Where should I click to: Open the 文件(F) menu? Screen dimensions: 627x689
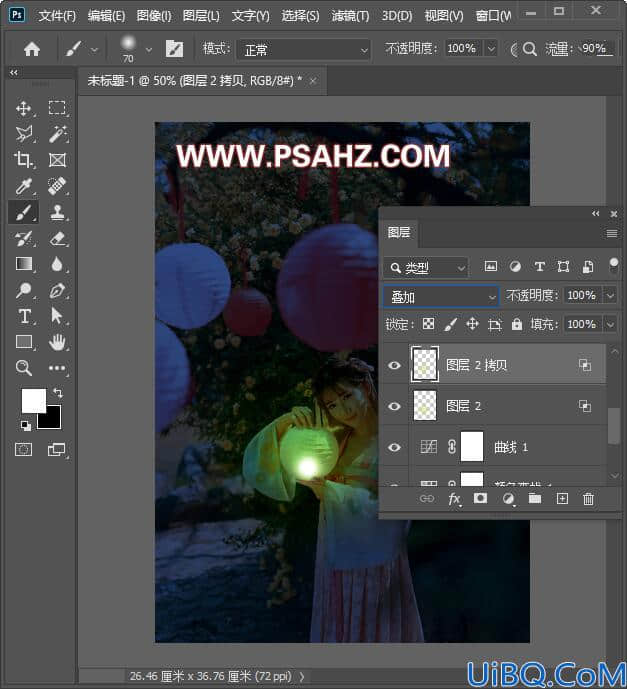57,16
